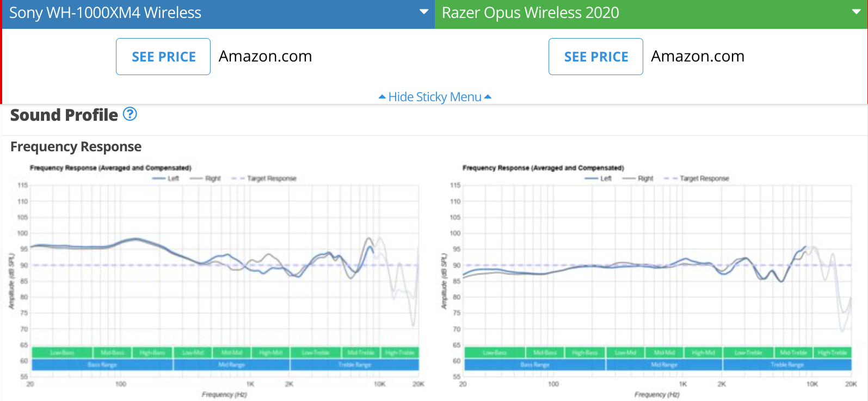Click the Sound Profile help icon
The width and height of the screenshot is (868, 401).
click(x=130, y=115)
